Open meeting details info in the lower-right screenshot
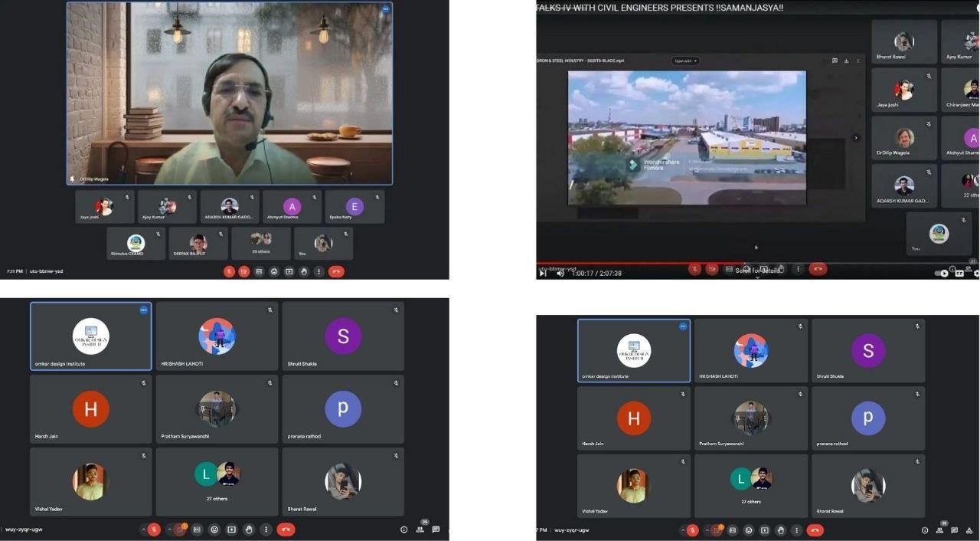The image size is (980, 541). tap(925, 530)
